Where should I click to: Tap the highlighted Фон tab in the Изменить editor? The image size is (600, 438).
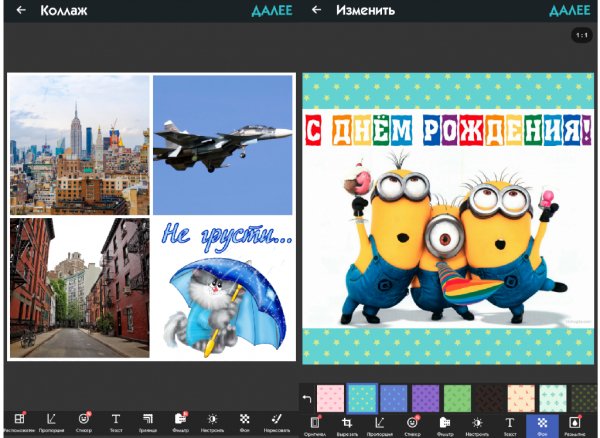click(542, 426)
